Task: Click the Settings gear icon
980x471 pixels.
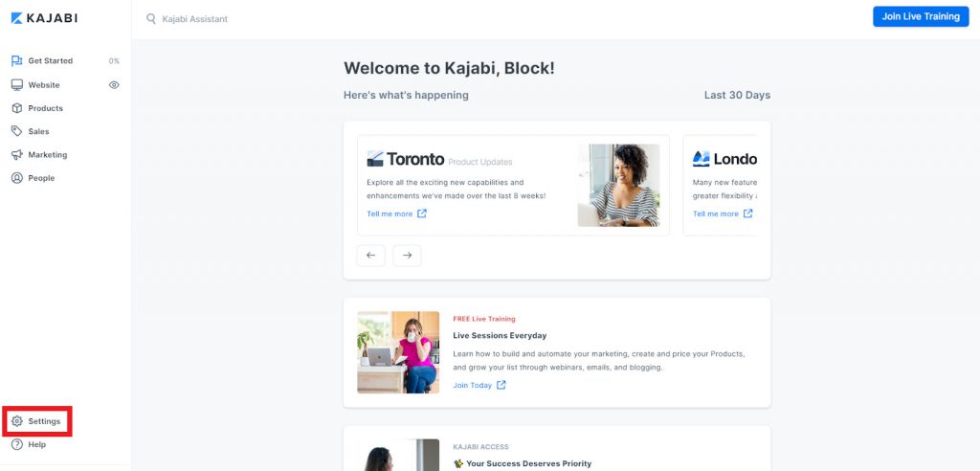Action: [17, 421]
